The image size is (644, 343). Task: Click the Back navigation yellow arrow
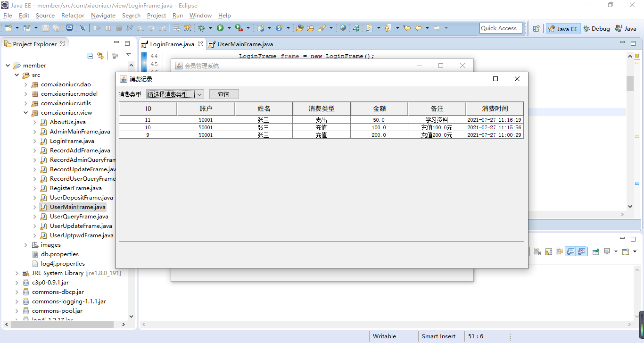click(418, 28)
